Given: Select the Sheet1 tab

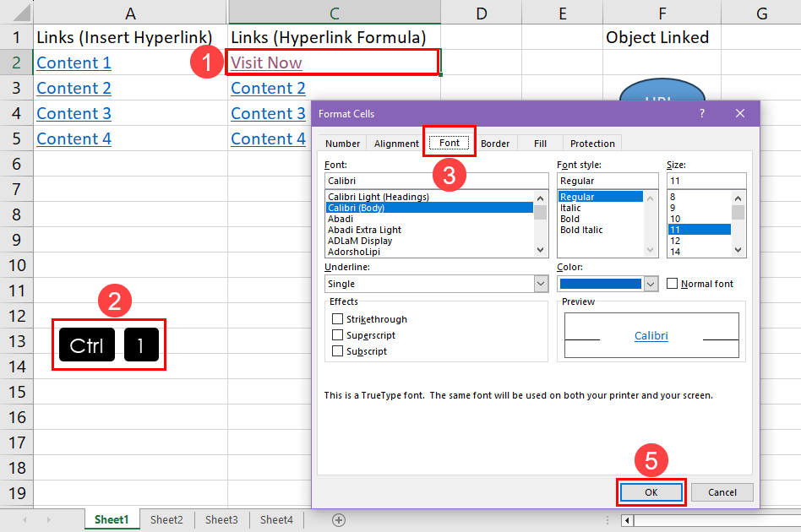Looking at the screenshot, I should 112,519.
